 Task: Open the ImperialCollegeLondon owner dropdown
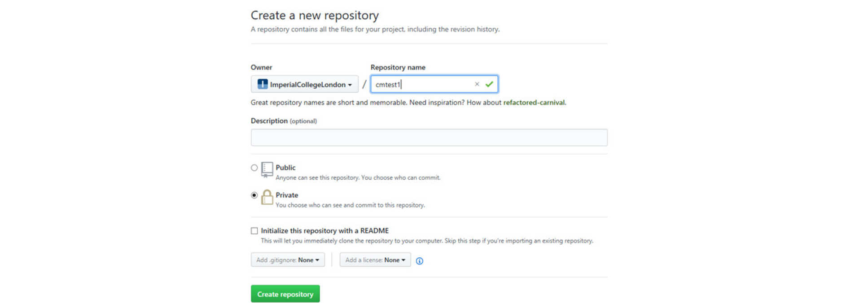pyautogui.click(x=304, y=84)
